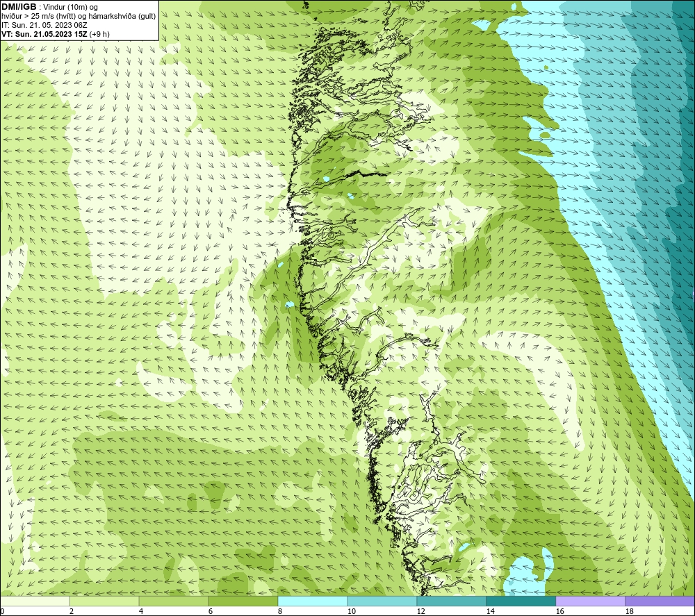
Task: Click the 8-10 m/s light cyan swatch
Action: pos(313,601)
